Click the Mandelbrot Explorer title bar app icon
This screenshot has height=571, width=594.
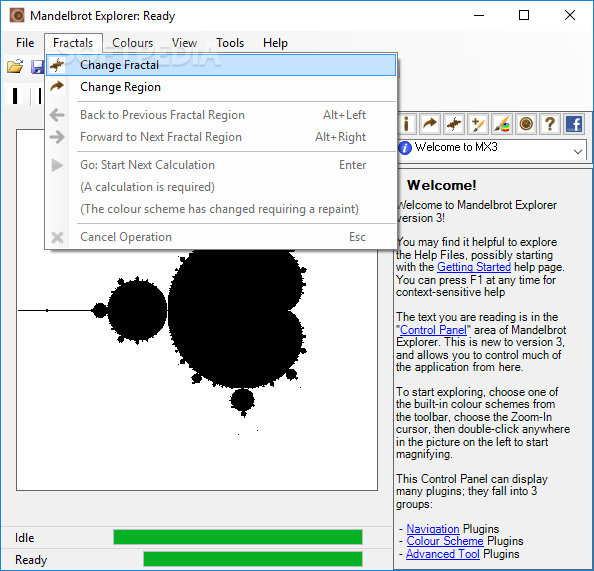coord(17,16)
